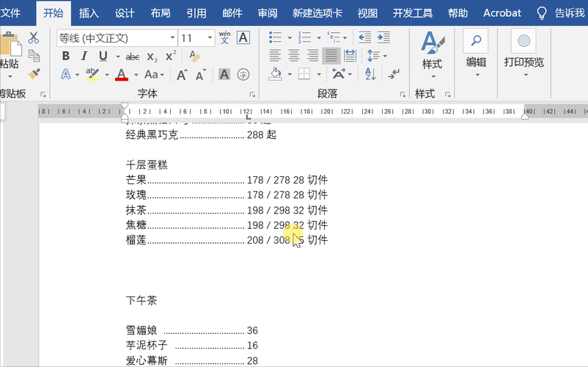The height and width of the screenshot is (367, 588).
Task: Click the Paste clipboard icon
Action: [x=10, y=45]
